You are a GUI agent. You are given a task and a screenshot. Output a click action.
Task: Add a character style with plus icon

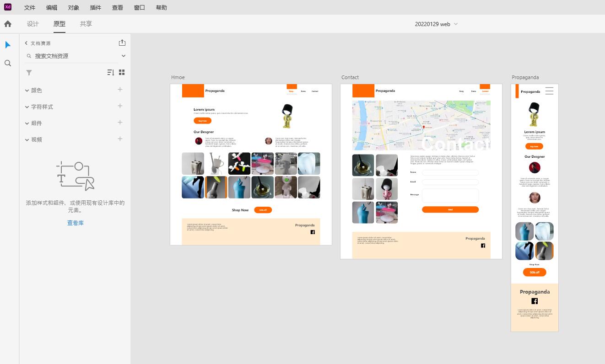(x=120, y=106)
